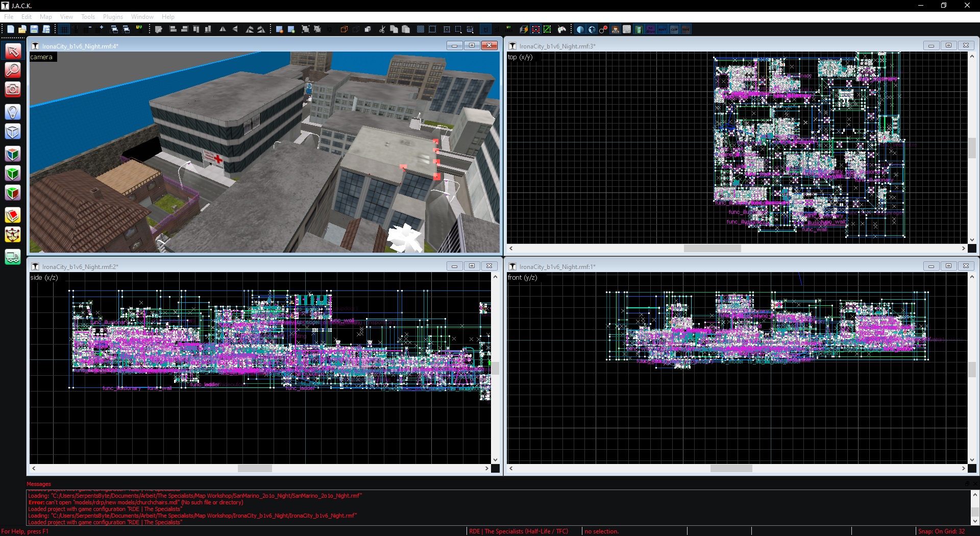Screen dimensions: 980x536
Task: Toggle the HINT brush visibility filter
Action: point(663,30)
